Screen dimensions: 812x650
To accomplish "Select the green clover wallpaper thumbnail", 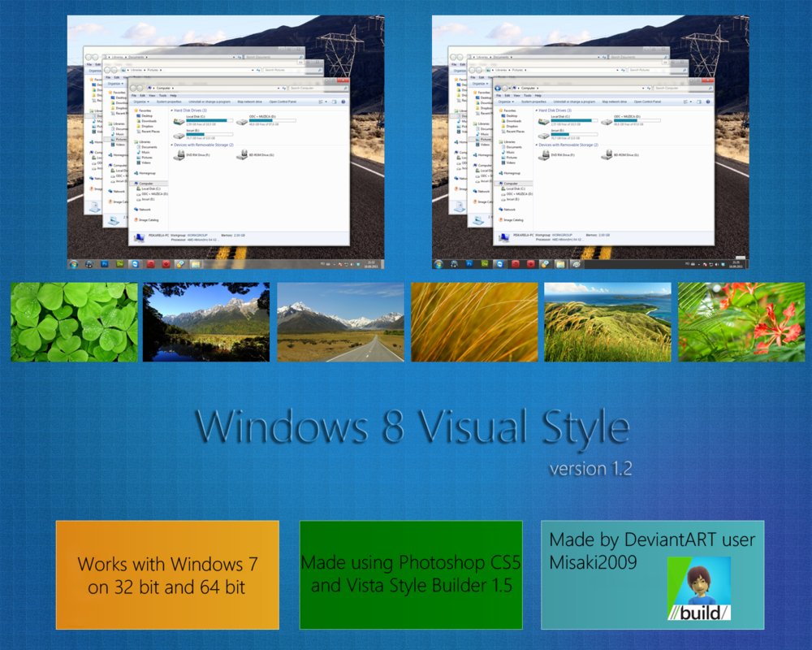I will point(74,322).
